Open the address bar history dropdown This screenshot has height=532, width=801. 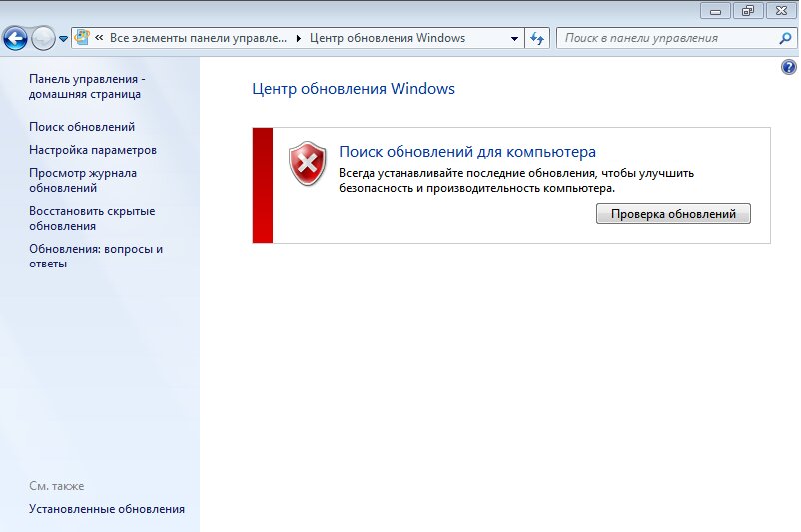pos(514,38)
